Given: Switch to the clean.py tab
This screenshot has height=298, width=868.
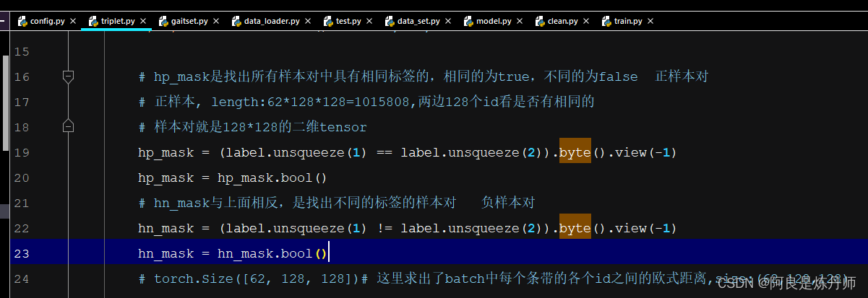Looking at the screenshot, I should pos(561,22).
